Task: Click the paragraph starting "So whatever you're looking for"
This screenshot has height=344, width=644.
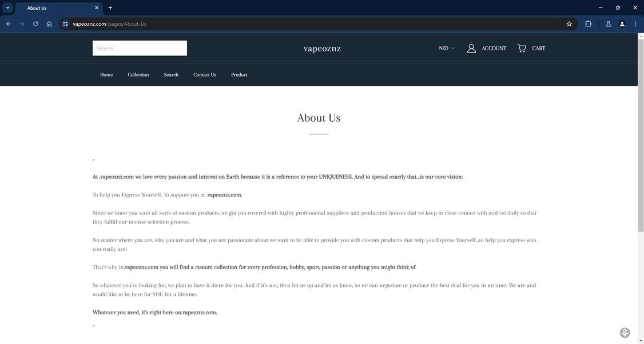Action: (315, 290)
